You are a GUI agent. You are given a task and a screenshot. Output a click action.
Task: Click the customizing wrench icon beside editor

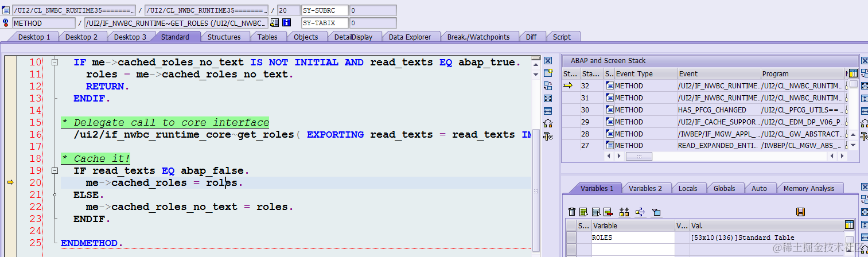548,136
